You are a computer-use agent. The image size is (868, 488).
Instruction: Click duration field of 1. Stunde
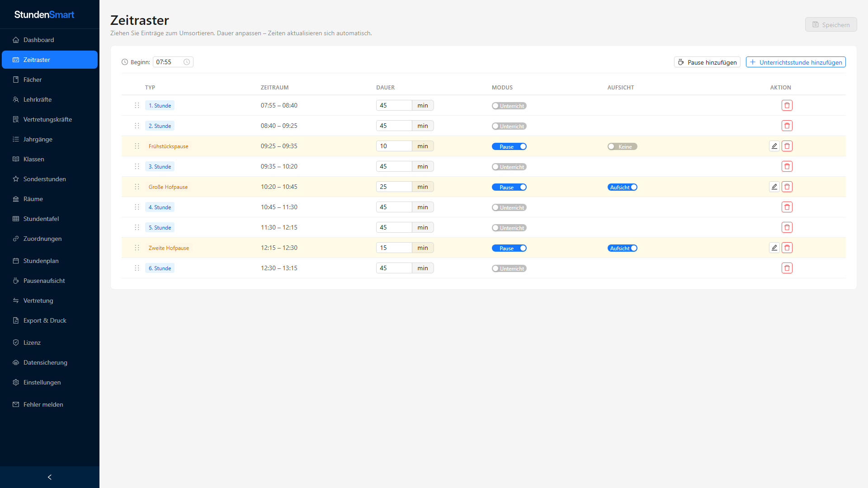point(394,105)
